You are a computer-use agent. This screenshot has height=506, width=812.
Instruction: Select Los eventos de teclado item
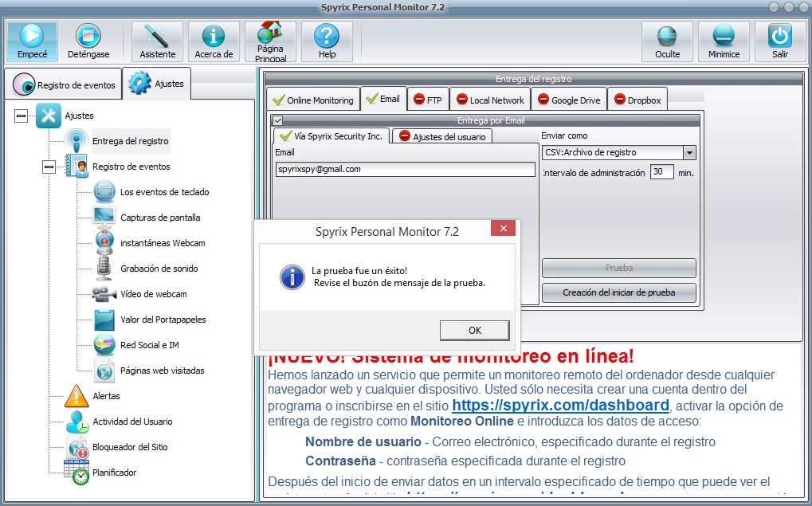click(165, 192)
